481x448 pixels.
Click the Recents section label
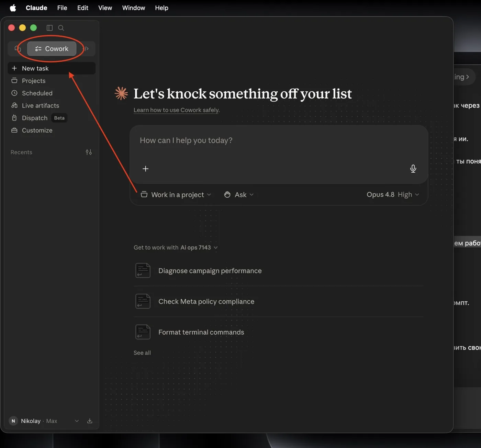tap(21, 152)
